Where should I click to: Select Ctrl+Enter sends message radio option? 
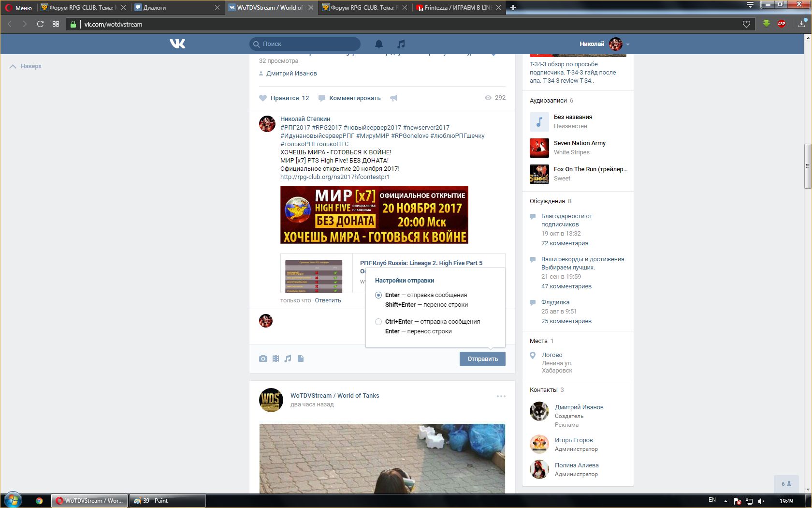pyautogui.click(x=378, y=322)
